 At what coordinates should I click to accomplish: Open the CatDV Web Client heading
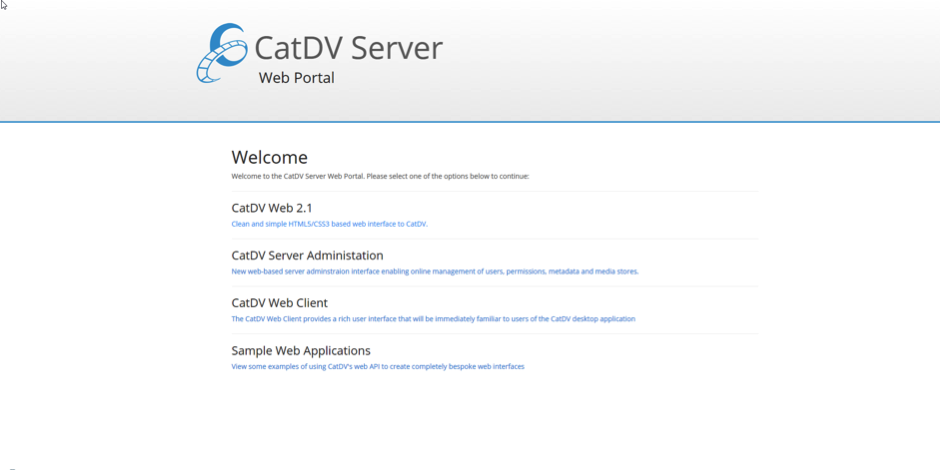click(x=279, y=303)
